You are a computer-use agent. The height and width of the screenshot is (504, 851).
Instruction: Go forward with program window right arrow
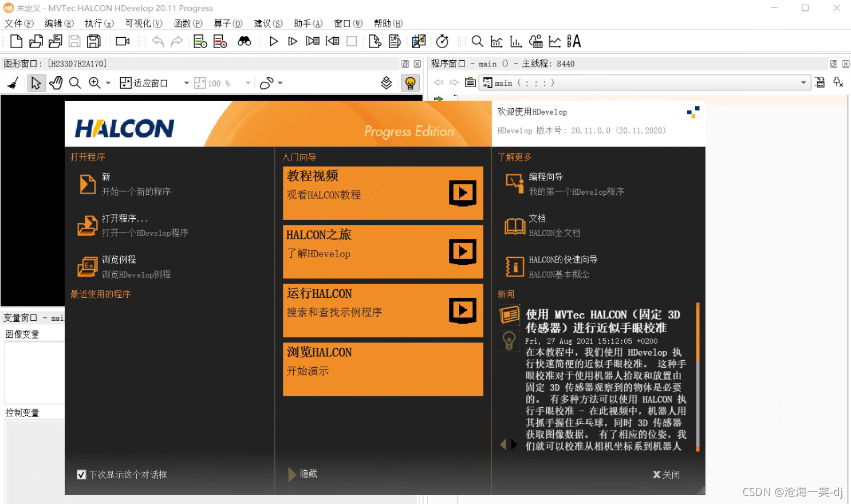(x=454, y=83)
